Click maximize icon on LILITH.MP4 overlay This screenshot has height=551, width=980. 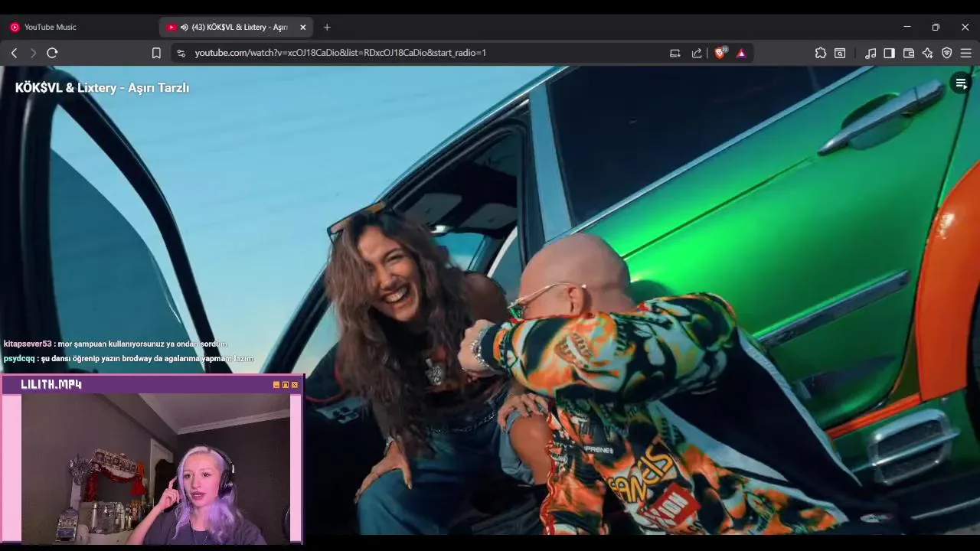(x=286, y=385)
